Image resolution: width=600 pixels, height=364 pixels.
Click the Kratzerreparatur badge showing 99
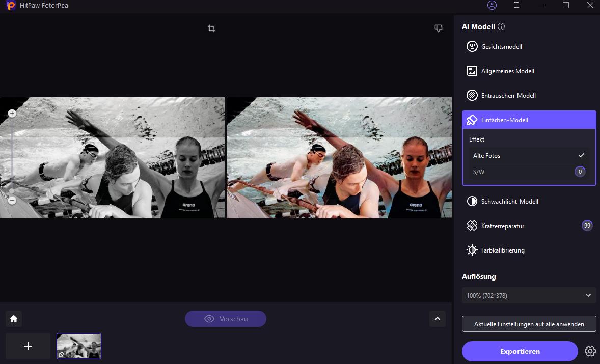click(x=587, y=226)
